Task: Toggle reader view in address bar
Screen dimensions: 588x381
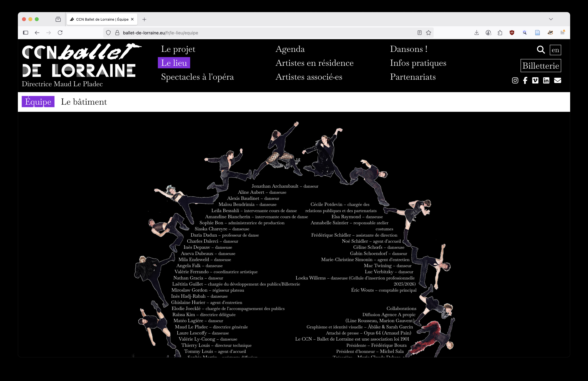Action: 419,33
